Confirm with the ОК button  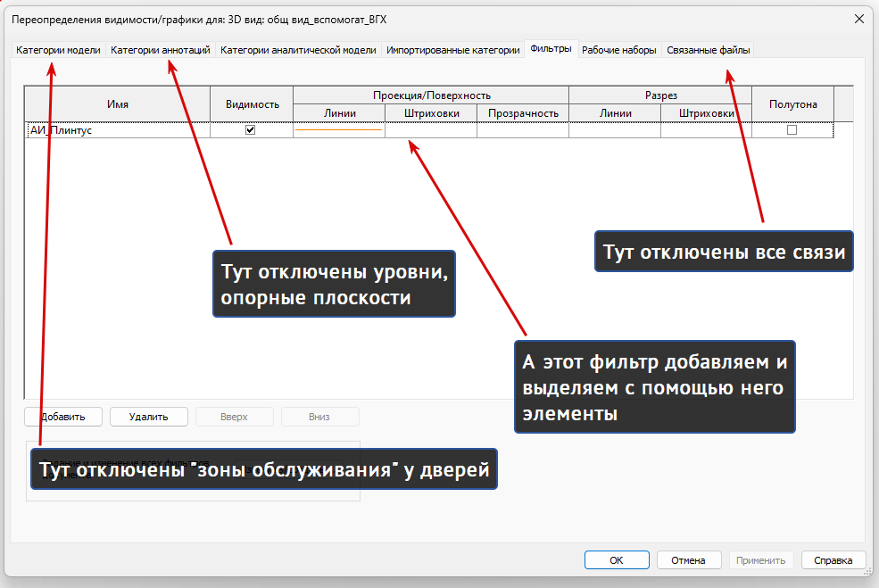pos(617,560)
